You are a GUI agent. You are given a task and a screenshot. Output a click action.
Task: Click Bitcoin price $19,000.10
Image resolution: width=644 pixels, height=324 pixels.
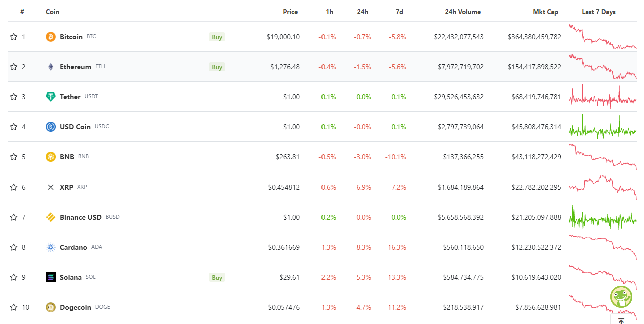point(283,37)
